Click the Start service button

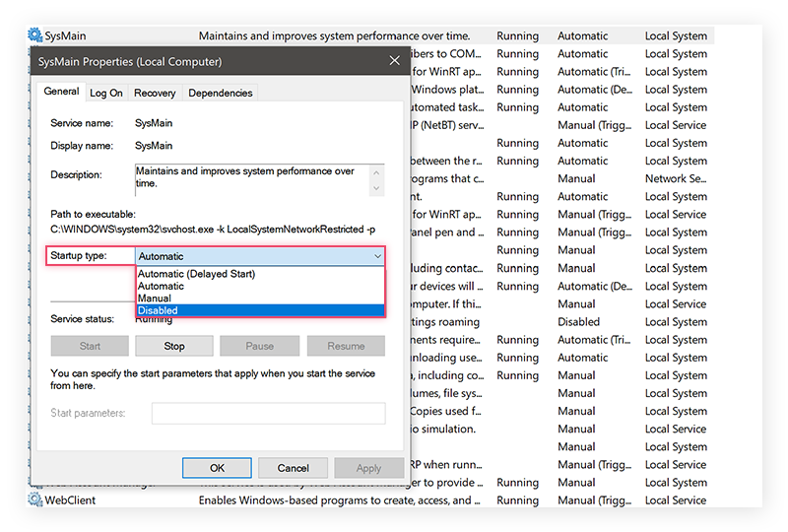pyautogui.click(x=90, y=346)
